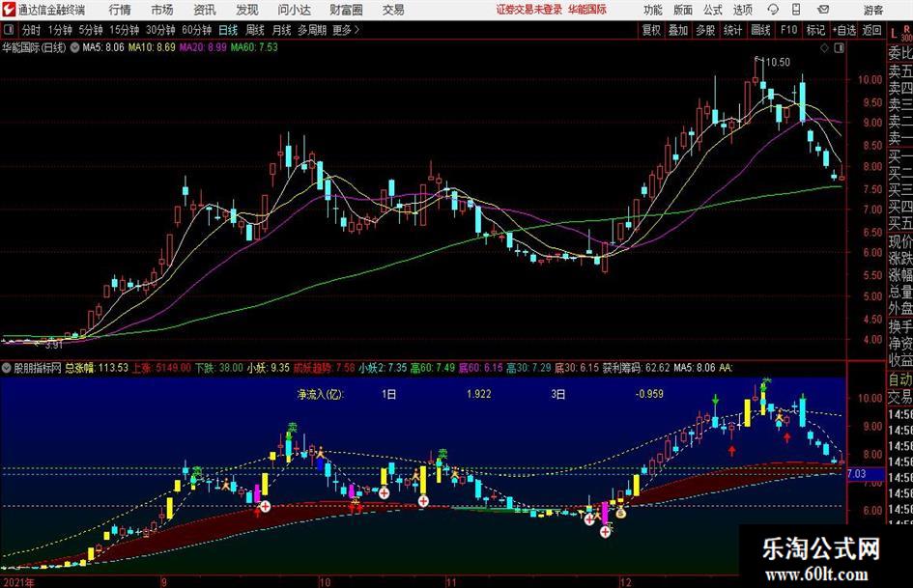Screen dimensions: 913x588
Task: Click the MA10: 8.69 value
Action: (152, 47)
